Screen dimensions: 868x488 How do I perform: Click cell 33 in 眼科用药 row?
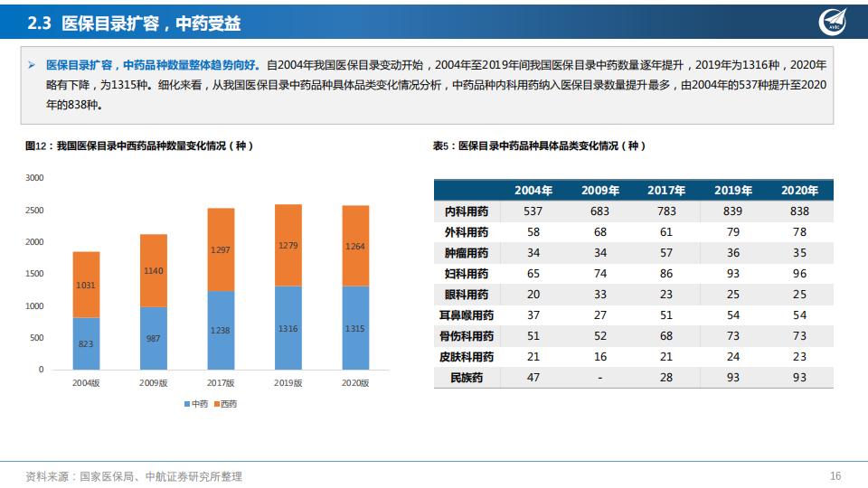pos(600,295)
